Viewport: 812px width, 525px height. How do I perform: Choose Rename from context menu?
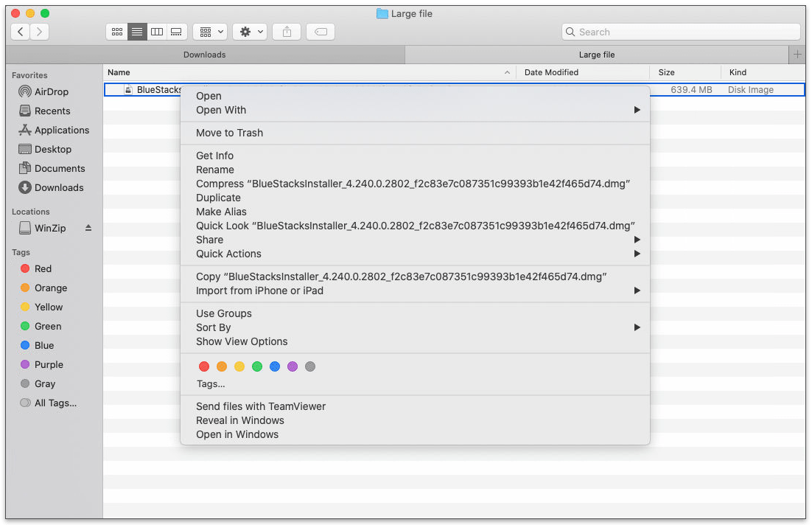[415, 170]
